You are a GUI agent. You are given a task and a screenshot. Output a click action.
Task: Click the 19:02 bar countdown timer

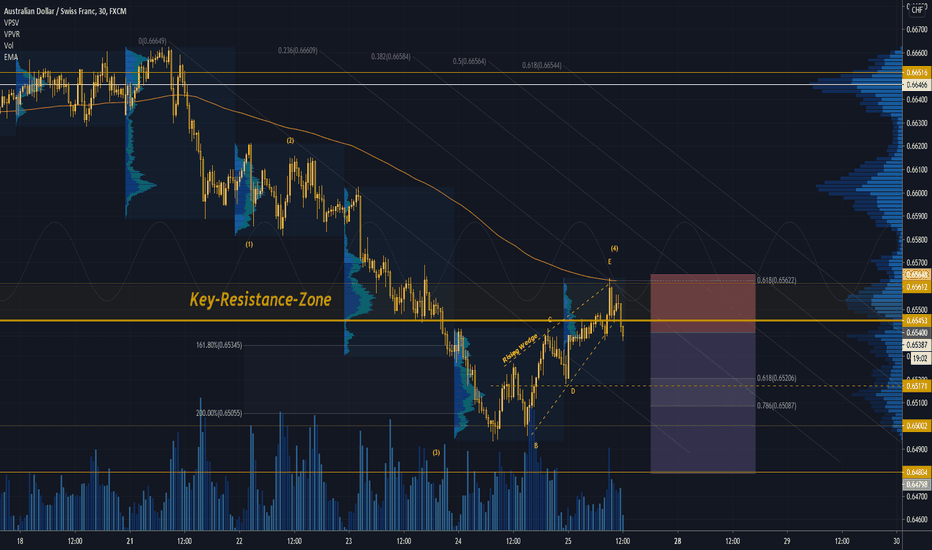pyautogui.click(x=920, y=359)
